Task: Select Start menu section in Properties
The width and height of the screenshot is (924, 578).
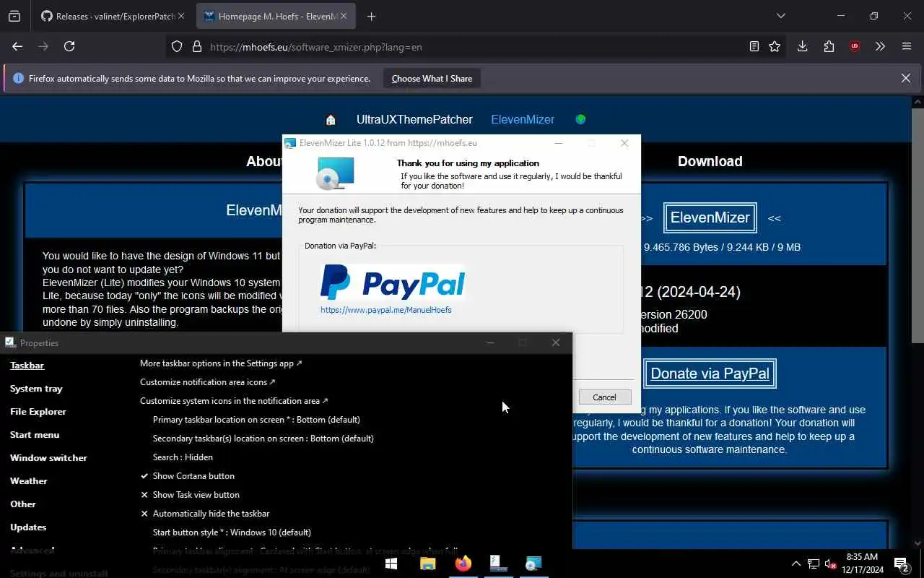Action: click(x=35, y=435)
